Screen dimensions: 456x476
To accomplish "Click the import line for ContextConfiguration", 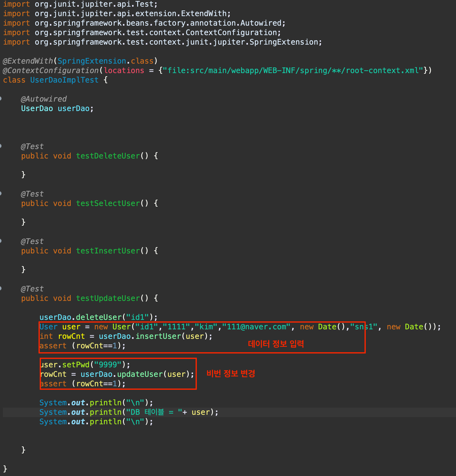I will tap(142, 33).
